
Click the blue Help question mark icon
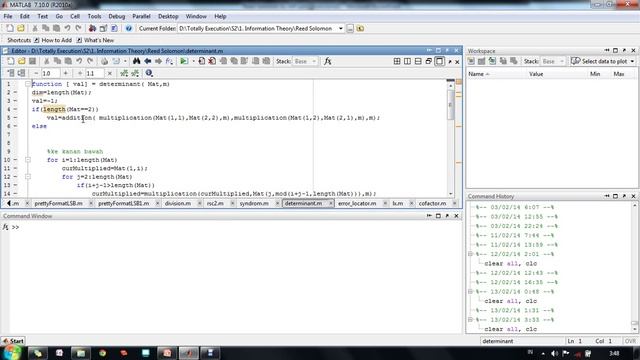pyautogui.click(x=129, y=28)
